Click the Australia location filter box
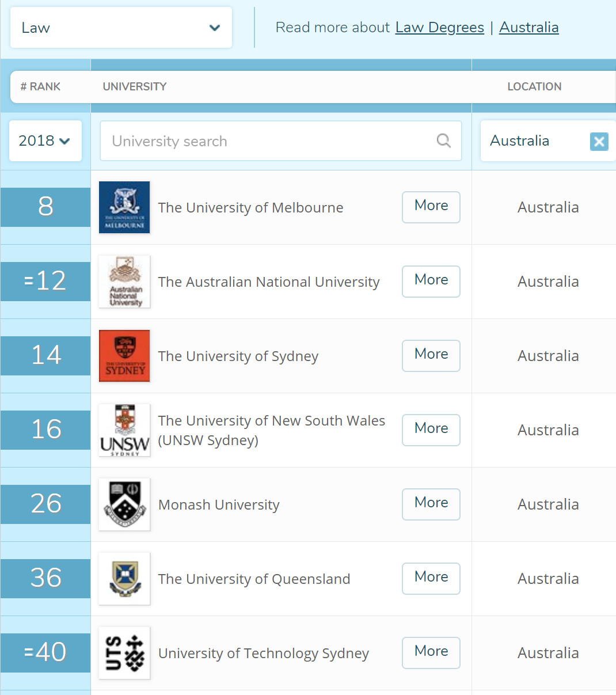 click(x=547, y=140)
